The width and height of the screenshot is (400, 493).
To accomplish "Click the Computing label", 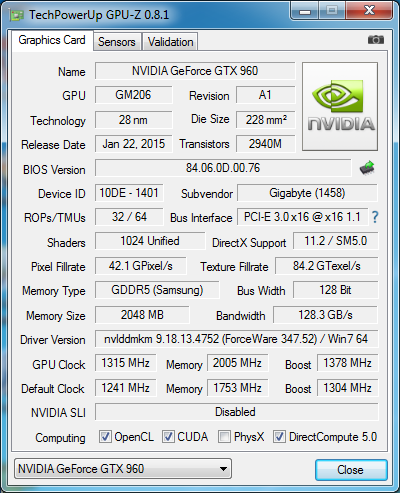I will [60, 438].
